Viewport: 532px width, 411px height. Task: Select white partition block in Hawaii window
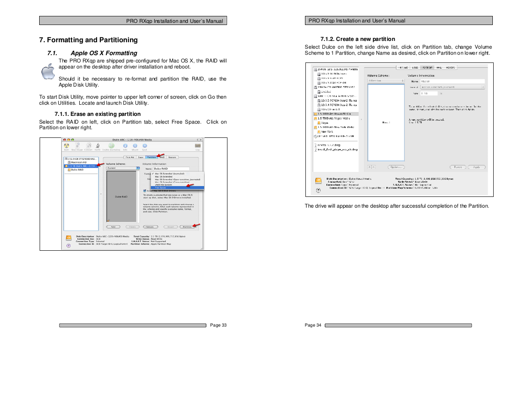386,123
